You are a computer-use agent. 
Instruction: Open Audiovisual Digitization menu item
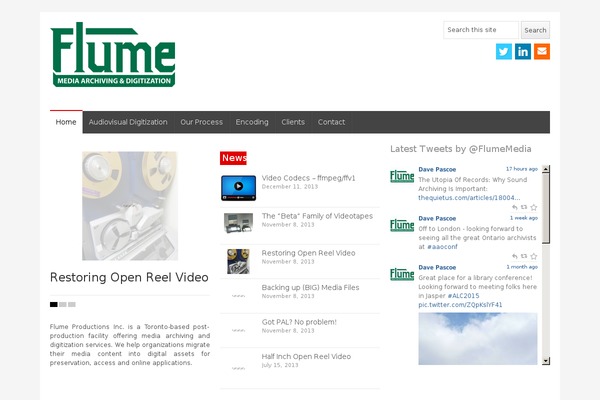pyautogui.click(x=128, y=122)
